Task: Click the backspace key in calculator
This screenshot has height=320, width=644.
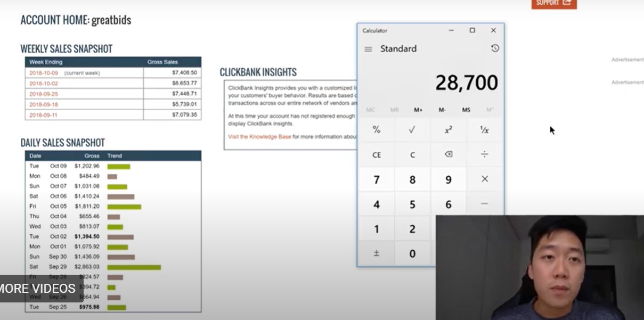Action: pyautogui.click(x=448, y=154)
